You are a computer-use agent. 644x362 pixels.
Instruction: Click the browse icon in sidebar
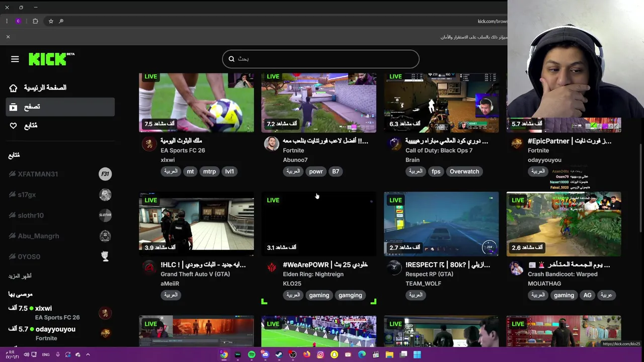tap(14, 107)
